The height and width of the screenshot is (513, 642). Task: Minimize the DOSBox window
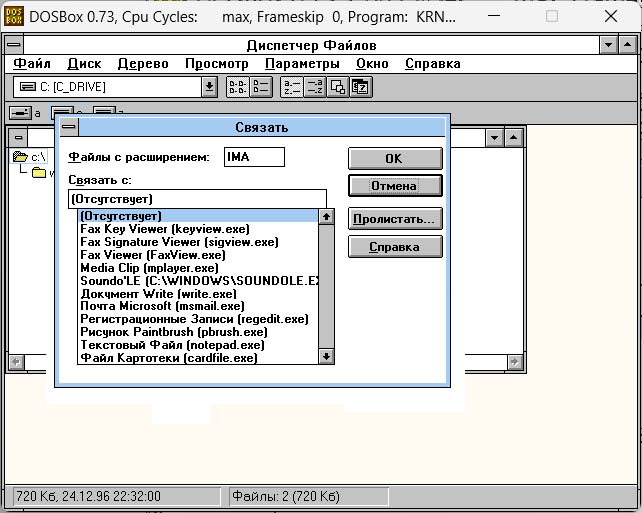(x=494, y=16)
